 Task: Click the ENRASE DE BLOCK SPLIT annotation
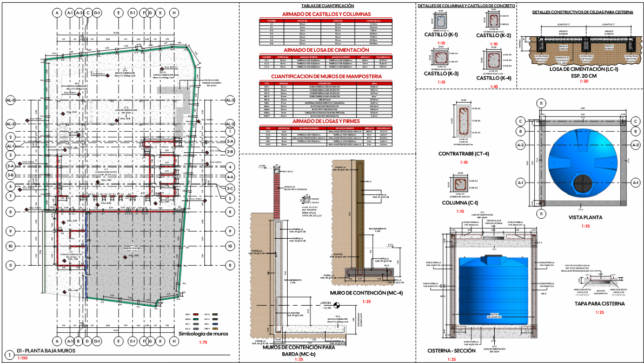(296, 189)
